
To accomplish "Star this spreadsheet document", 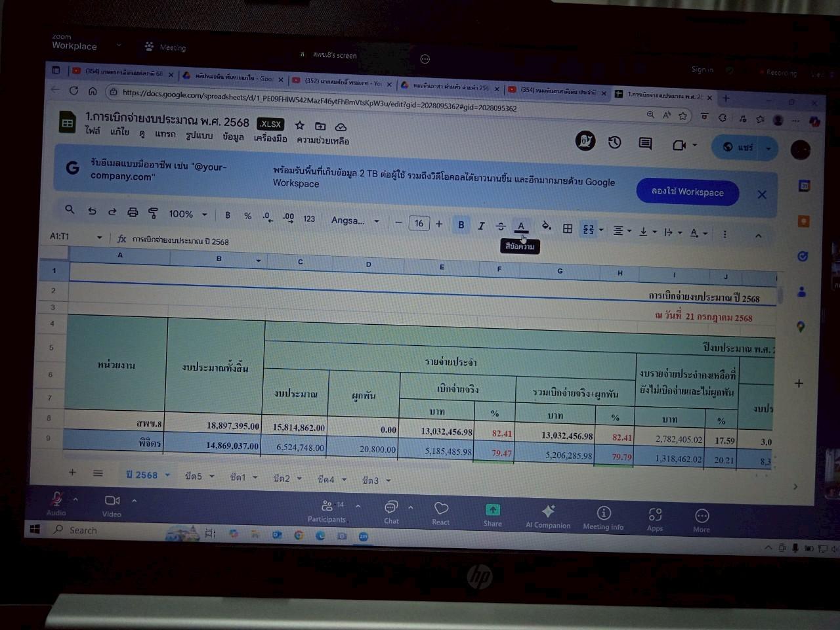I will click(300, 125).
